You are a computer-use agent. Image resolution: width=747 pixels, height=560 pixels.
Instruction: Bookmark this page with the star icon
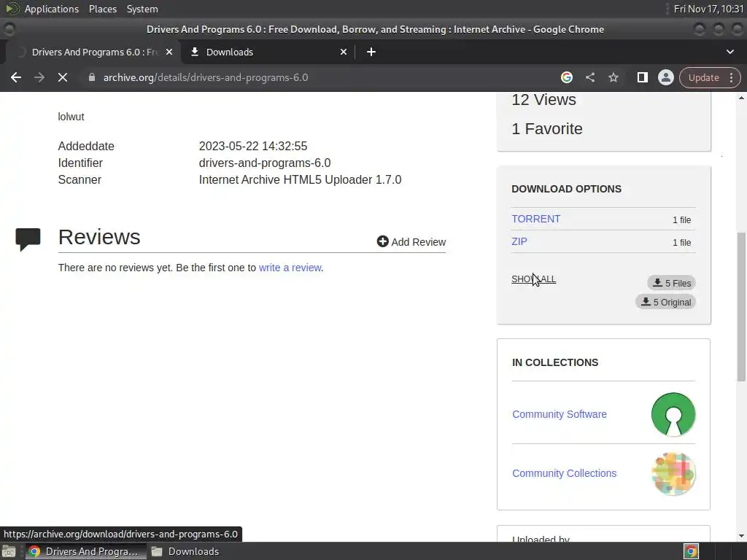click(613, 77)
